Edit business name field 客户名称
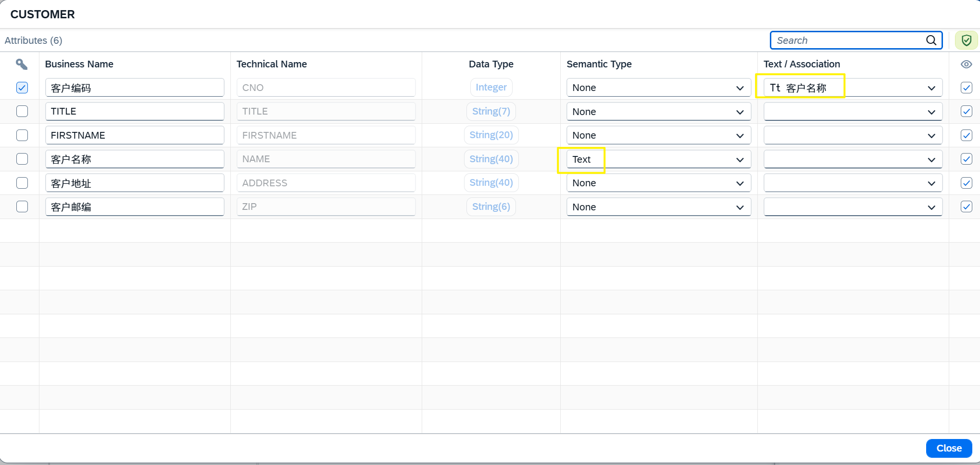This screenshot has width=980, height=465. pos(135,159)
